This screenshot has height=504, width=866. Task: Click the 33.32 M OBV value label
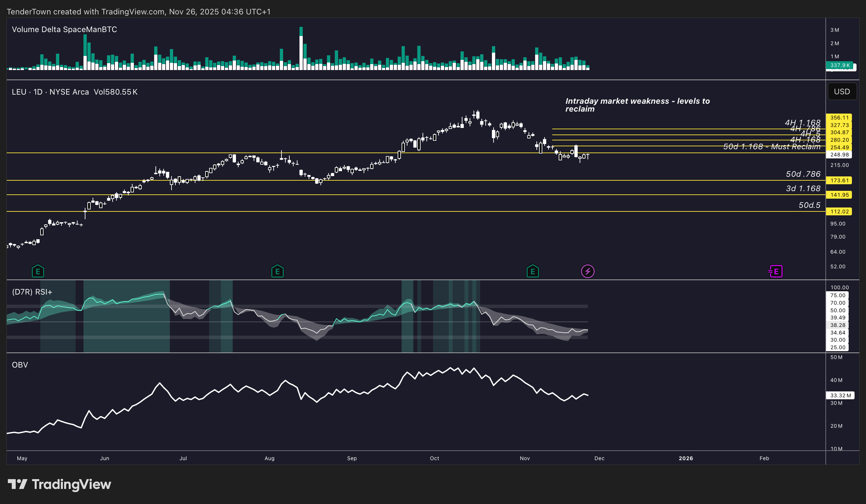[x=840, y=395]
